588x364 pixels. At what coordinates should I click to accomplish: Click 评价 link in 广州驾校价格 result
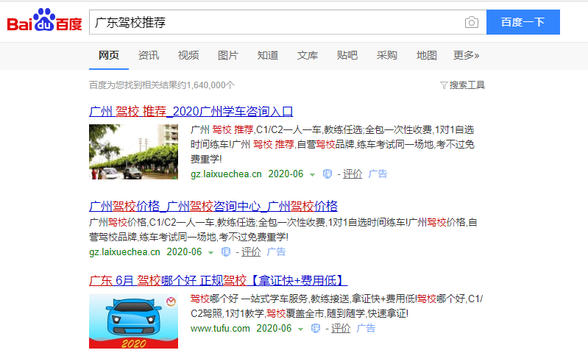251,252
